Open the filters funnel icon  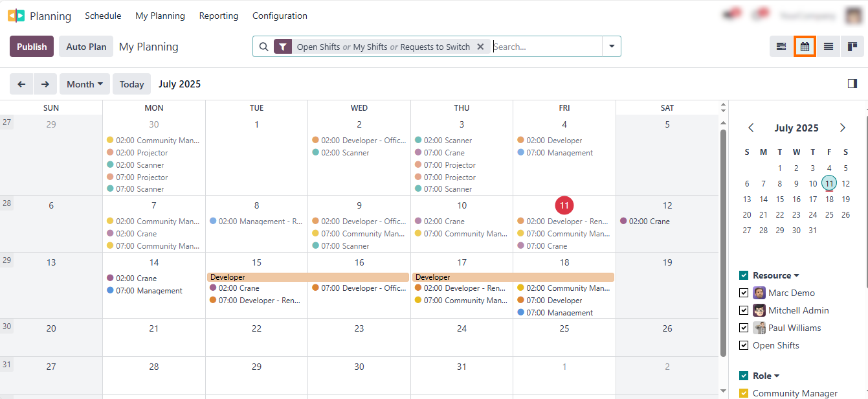pyautogui.click(x=283, y=46)
